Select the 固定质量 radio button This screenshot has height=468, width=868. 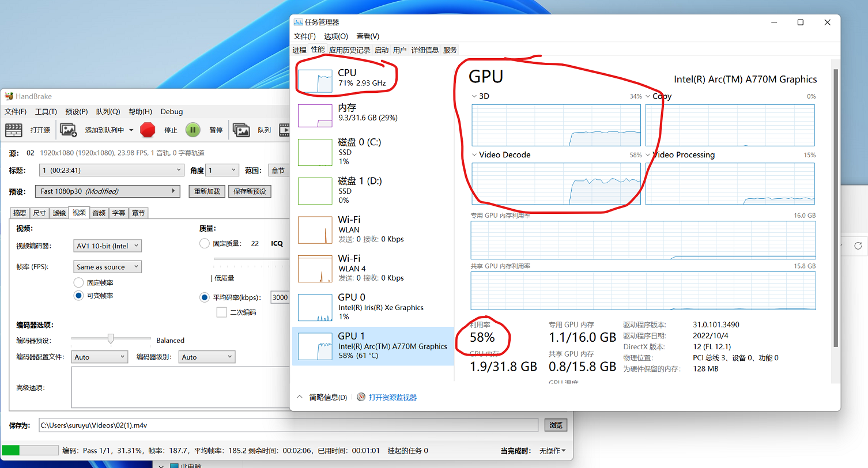(204, 243)
